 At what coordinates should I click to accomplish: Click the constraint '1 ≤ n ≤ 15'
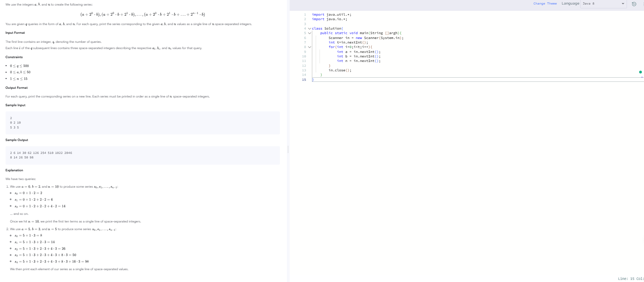19,79
